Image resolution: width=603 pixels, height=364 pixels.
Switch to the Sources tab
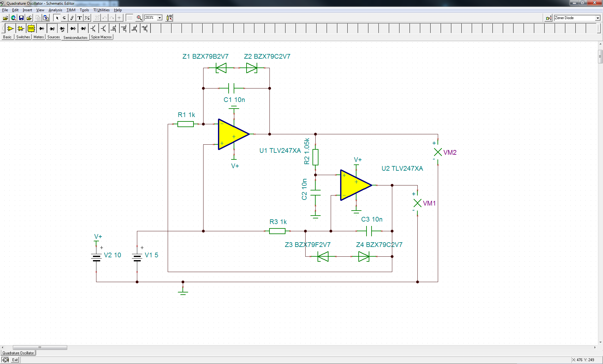pyautogui.click(x=53, y=37)
